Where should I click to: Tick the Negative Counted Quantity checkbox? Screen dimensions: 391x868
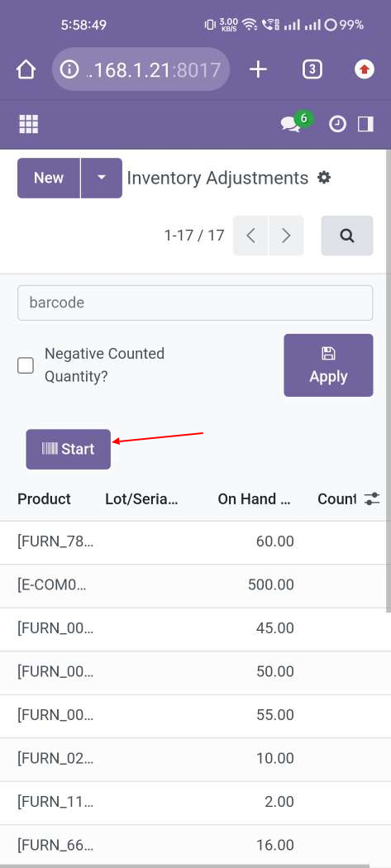26,365
